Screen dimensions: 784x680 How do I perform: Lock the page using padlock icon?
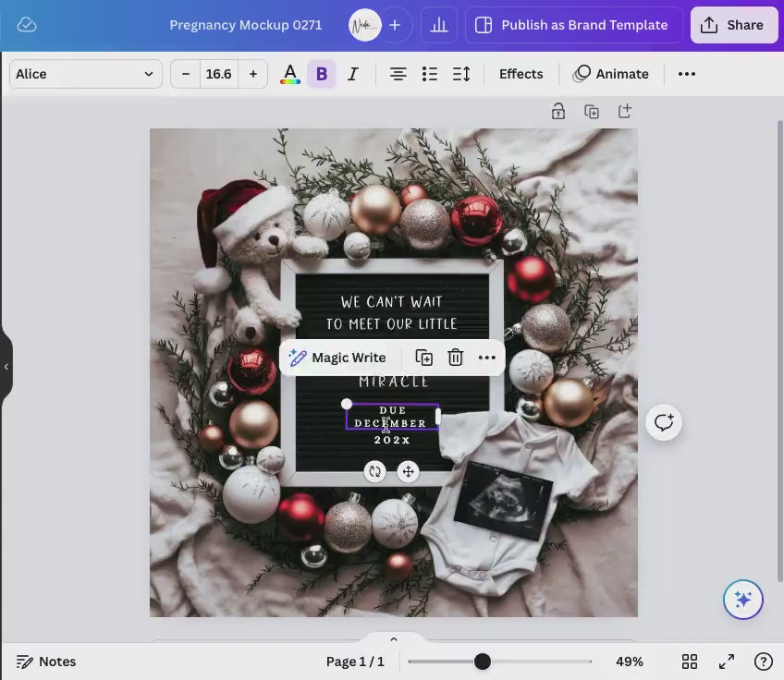click(x=558, y=112)
